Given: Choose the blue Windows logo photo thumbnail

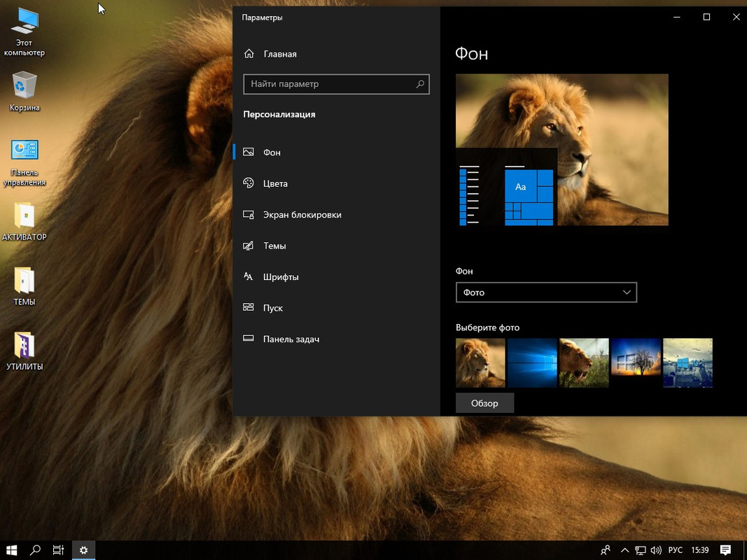Looking at the screenshot, I should pyautogui.click(x=532, y=363).
